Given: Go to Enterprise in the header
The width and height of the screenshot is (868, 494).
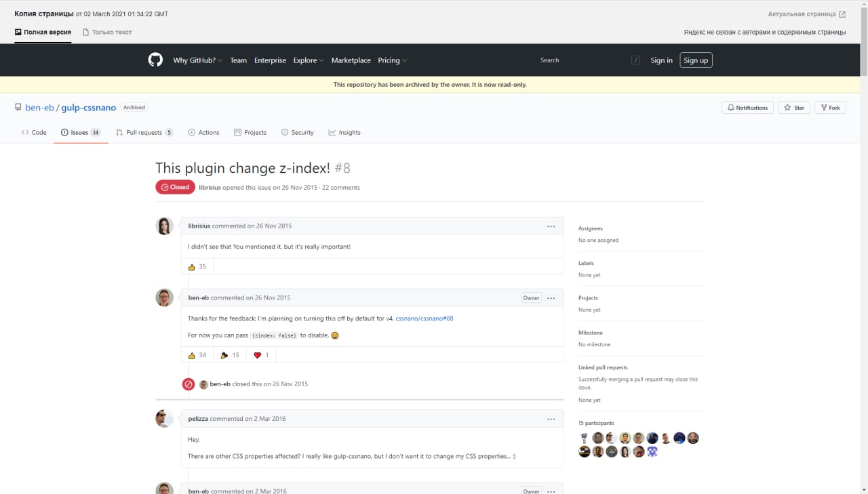Looking at the screenshot, I should 270,60.
